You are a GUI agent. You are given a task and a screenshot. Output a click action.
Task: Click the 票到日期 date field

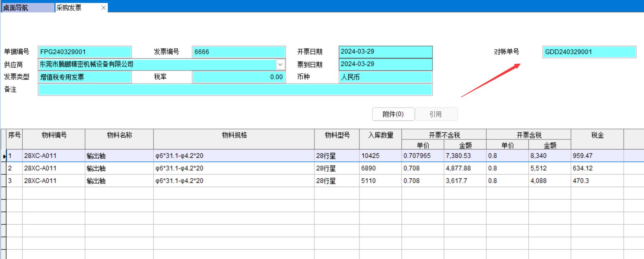point(385,64)
